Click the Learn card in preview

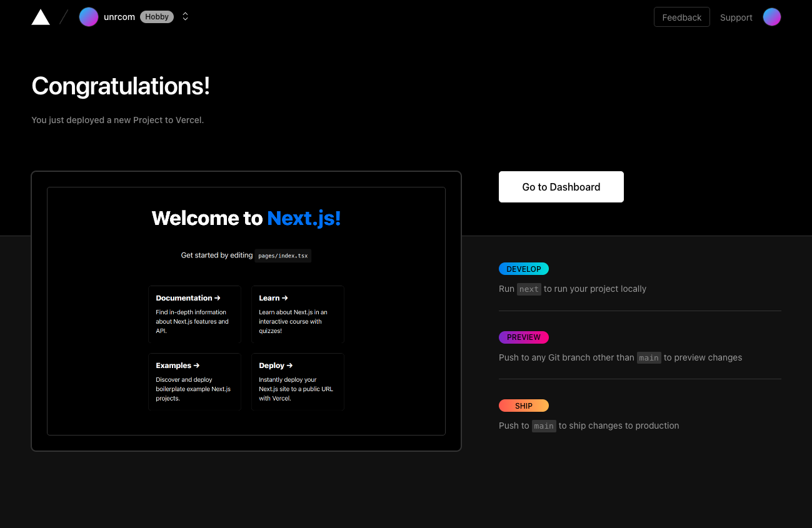click(298, 314)
